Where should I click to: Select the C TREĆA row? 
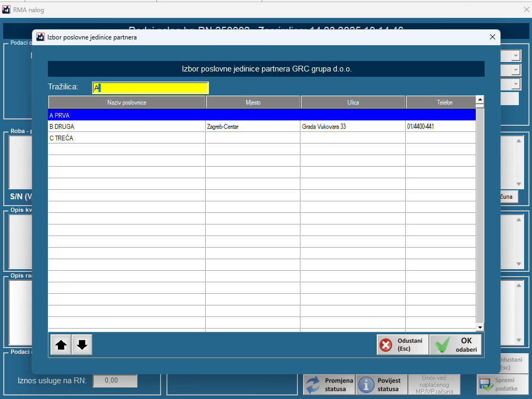pyautogui.click(x=262, y=138)
